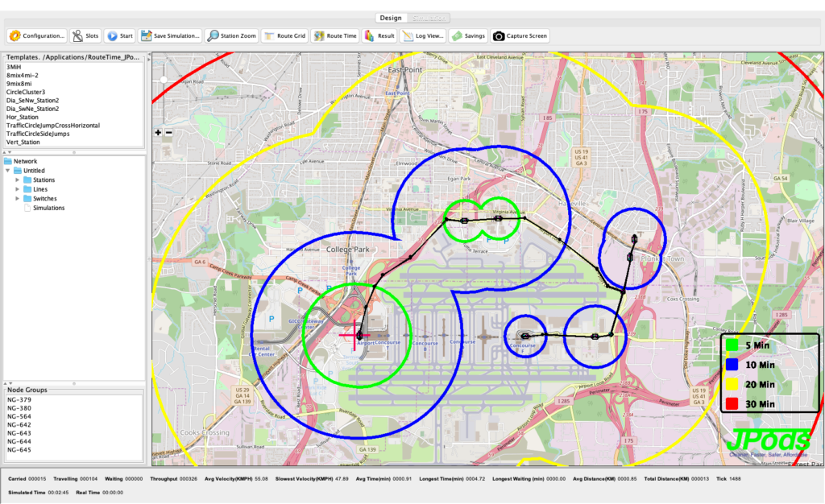
Task: Open the Save Simulation dialog
Action: 169,35
